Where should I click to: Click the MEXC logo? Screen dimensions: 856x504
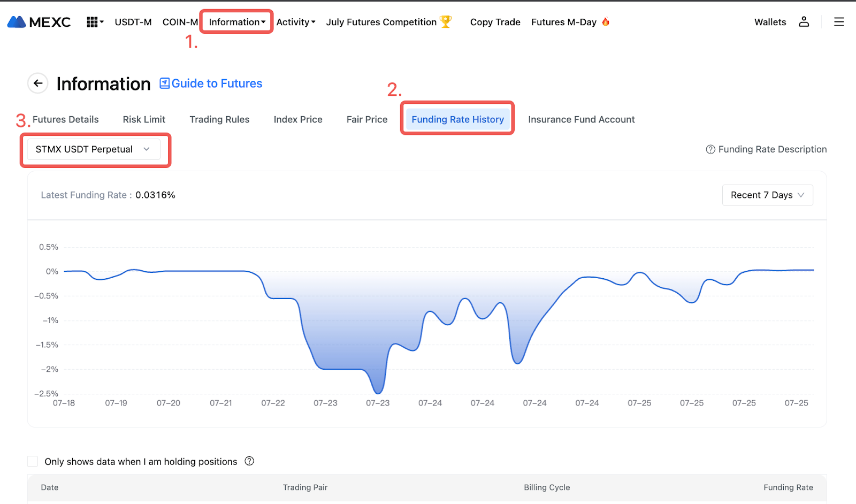[x=39, y=22]
